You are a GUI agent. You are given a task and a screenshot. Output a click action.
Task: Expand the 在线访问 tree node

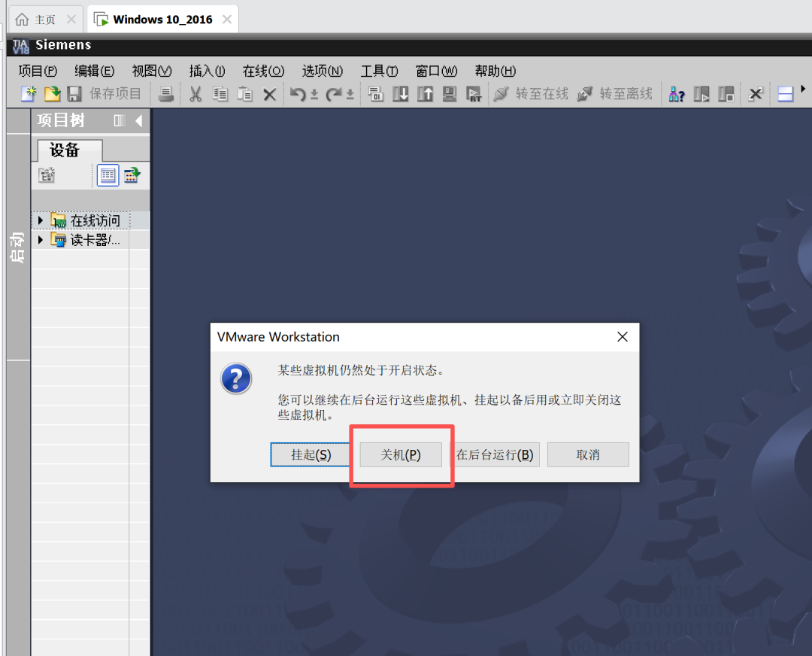pos(41,220)
